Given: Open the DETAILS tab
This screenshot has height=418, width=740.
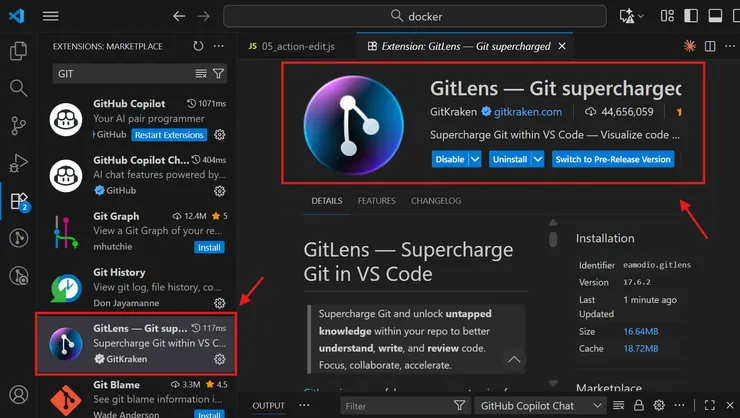Looking at the screenshot, I should click(x=327, y=201).
